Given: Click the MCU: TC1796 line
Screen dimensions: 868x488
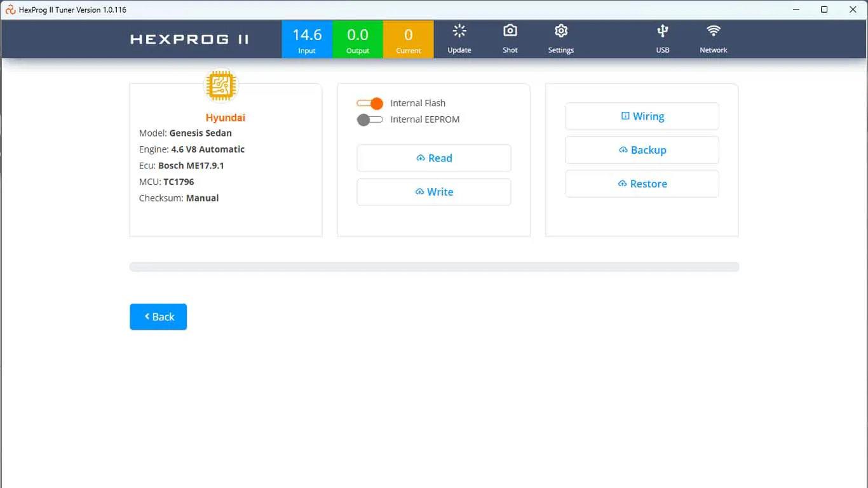Looking at the screenshot, I should click(166, 182).
